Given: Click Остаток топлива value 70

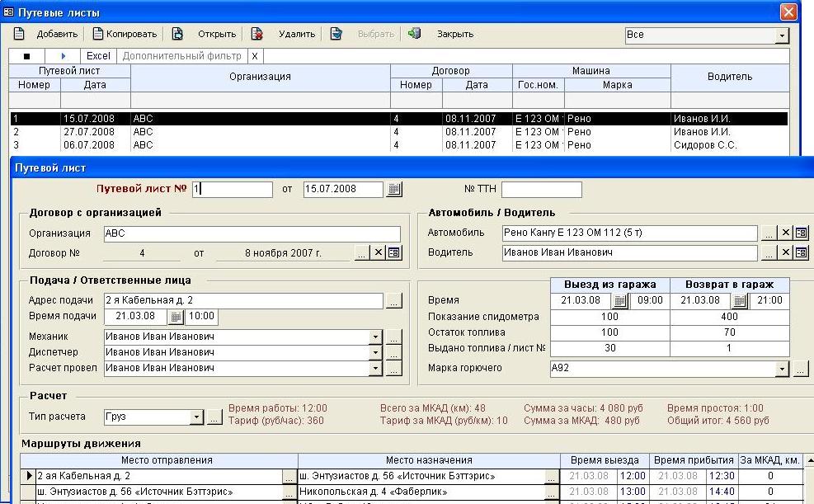Looking at the screenshot, I should coord(729,332).
